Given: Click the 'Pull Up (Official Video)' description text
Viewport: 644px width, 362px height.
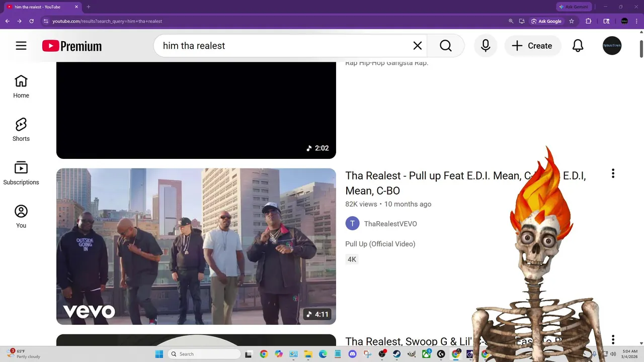Looking at the screenshot, I should pos(380,244).
